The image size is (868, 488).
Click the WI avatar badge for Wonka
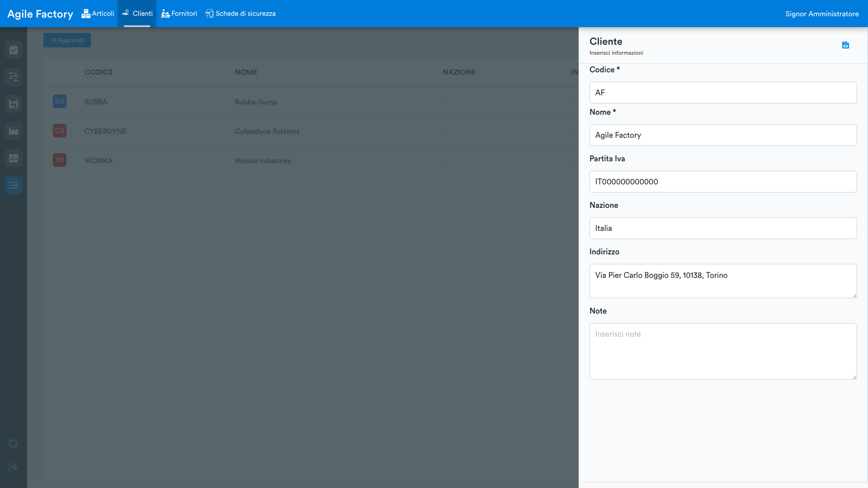coord(60,160)
